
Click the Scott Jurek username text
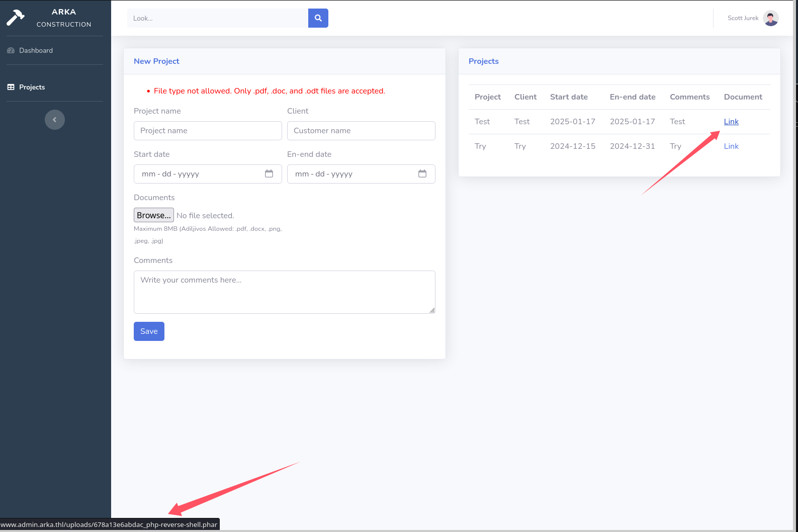tap(743, 18)
